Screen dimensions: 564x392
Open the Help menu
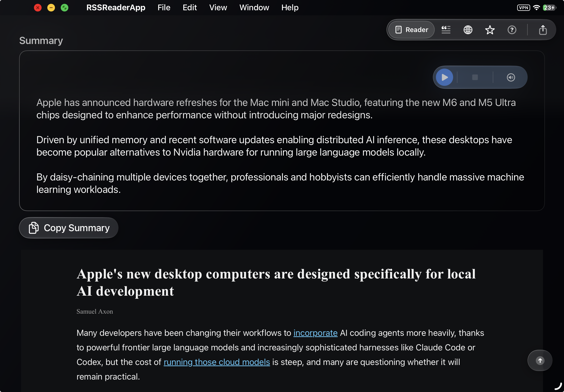coord(290,8)
